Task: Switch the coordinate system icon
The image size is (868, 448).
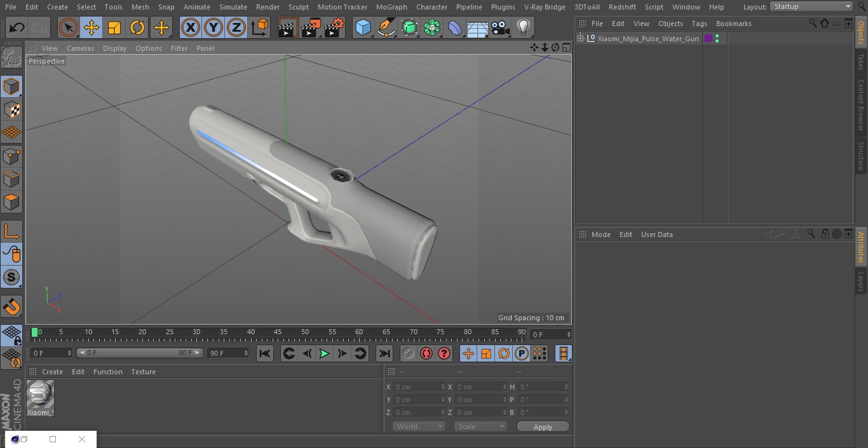Action: [x=259, y=27]
